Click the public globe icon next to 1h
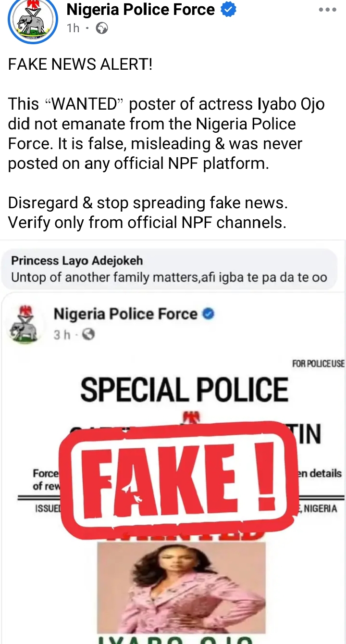346x644 pixels. 102,28
